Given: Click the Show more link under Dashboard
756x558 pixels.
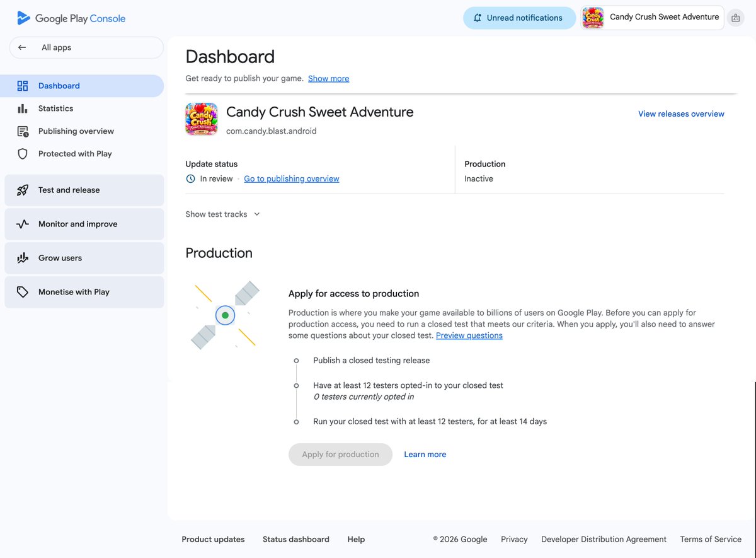Looking at the screenshot, I should click(x=328, y=79).
